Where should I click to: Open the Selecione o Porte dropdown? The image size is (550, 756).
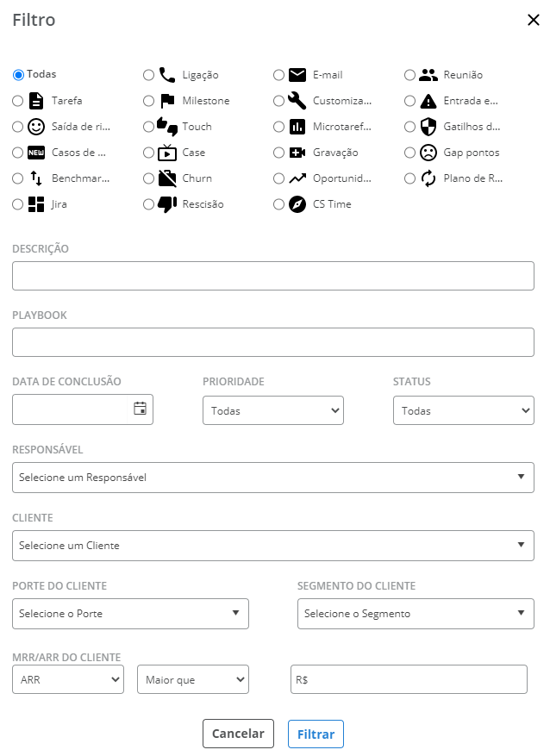coord(130,613)
